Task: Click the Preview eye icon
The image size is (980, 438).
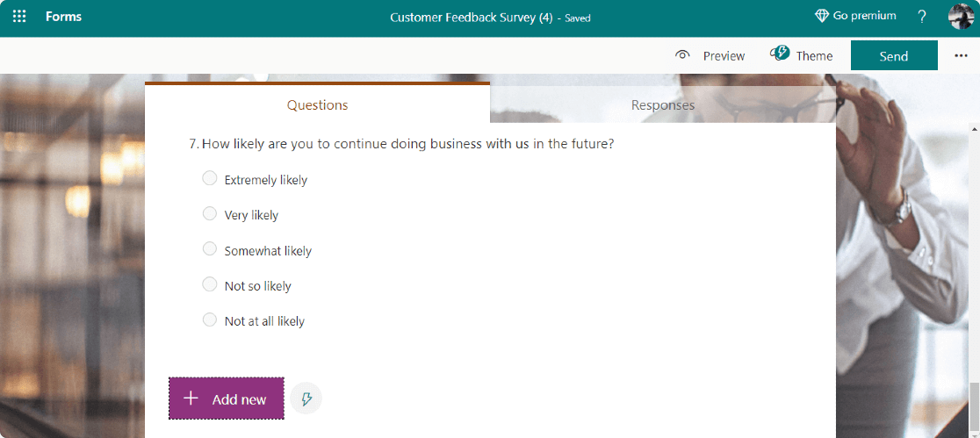Action: pos(682,55)
